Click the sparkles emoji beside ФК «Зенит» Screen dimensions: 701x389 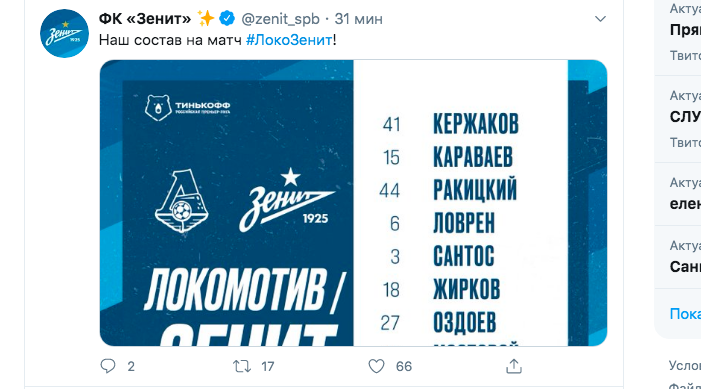point(206,19)
